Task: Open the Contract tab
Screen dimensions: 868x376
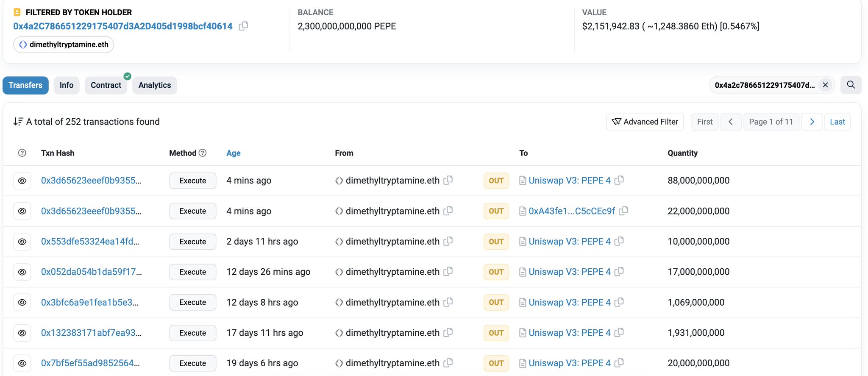Action: (x=106, y=85)
